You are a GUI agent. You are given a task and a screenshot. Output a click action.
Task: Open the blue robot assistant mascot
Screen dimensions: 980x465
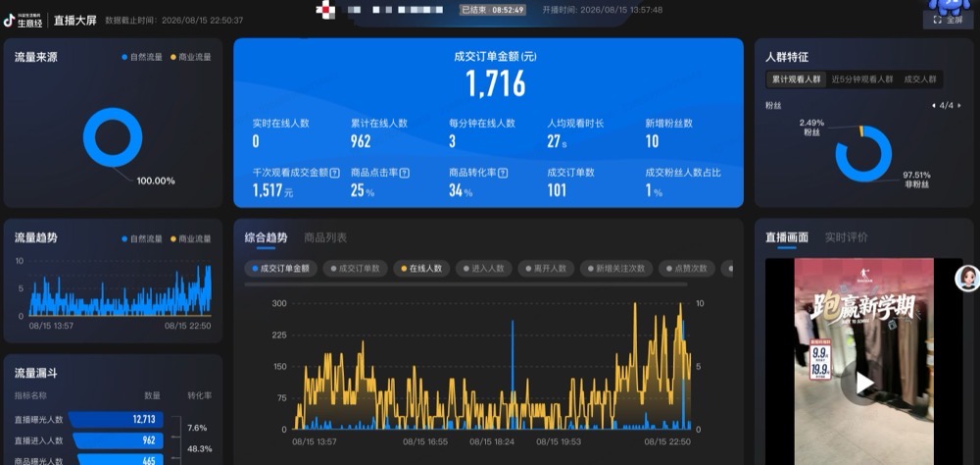(950, 6)
